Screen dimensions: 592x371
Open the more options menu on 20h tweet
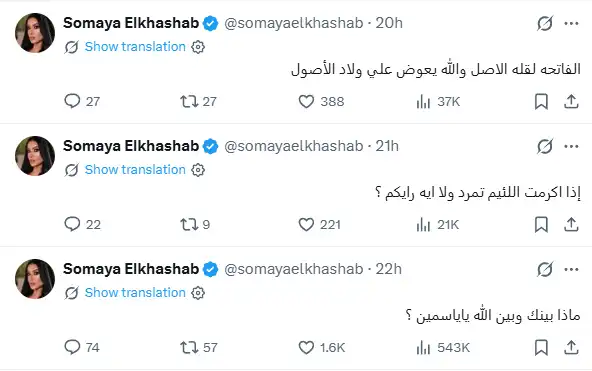pyautogui.click(x=571, y=23)
